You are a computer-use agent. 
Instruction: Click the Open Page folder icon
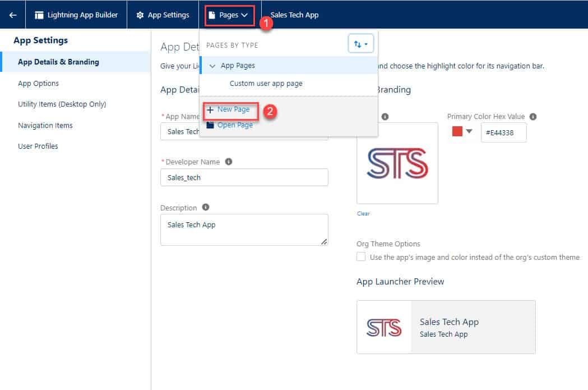pyautogui.click(x=210, y=125)
